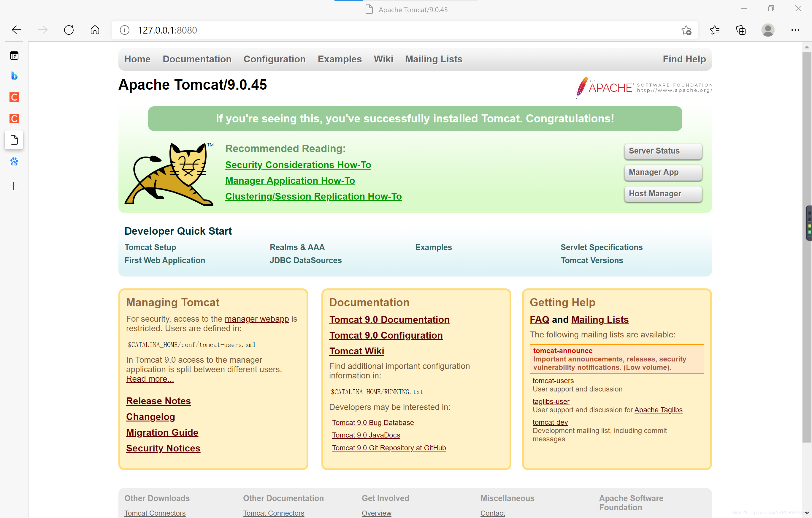Click the tab actions icon in sidebar

(x=14, y=56)
